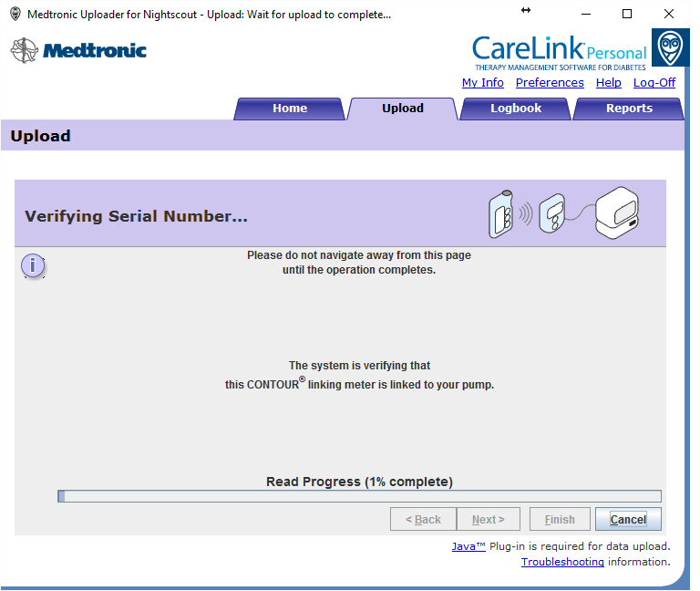Click the computer illustration
Screen dimensions: 700x591
coord(617,213)
